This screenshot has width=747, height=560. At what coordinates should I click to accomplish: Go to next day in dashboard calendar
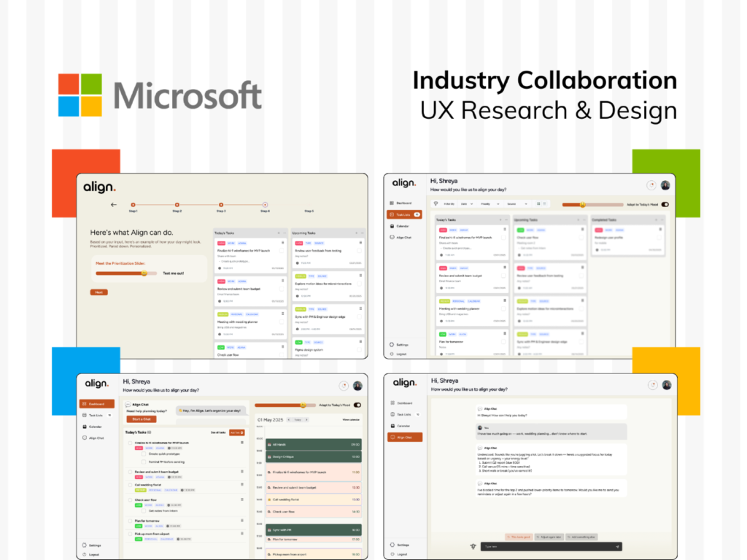[307, 419]
